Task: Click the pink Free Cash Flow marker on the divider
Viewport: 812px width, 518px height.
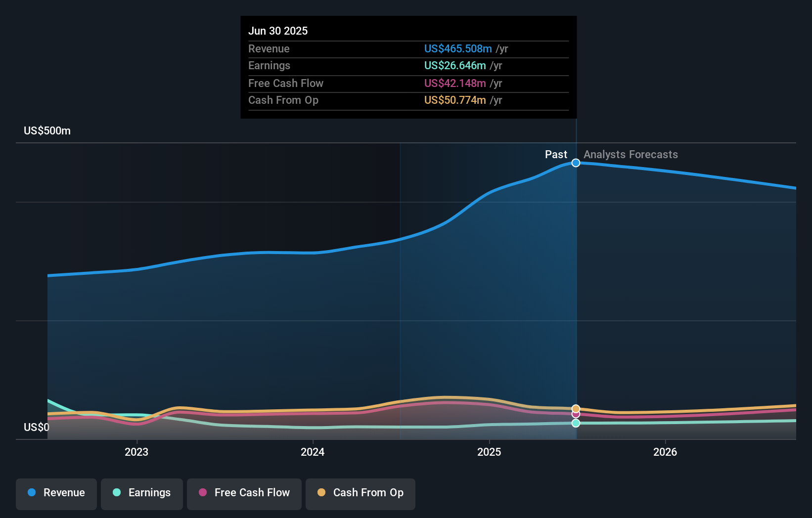Action: [575, 415]
